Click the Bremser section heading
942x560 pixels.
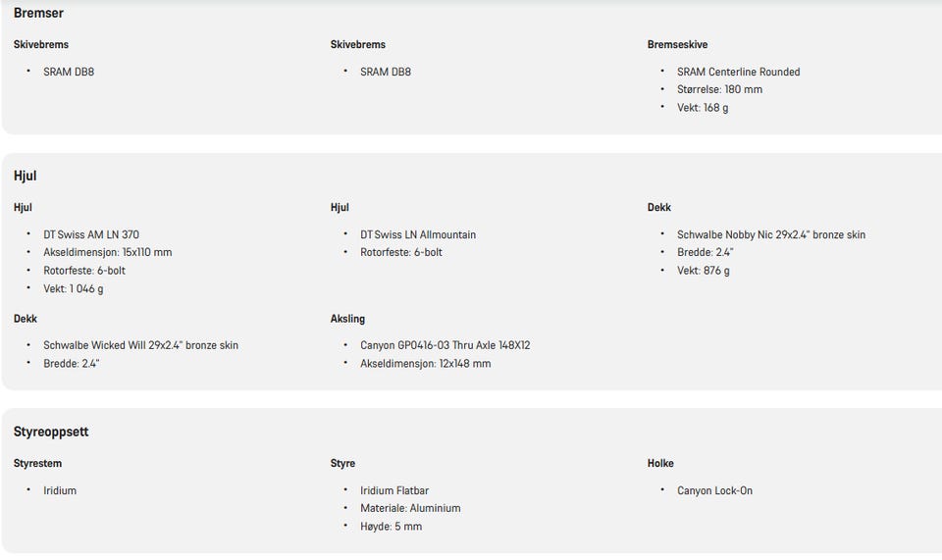click(x=38, y=13)
